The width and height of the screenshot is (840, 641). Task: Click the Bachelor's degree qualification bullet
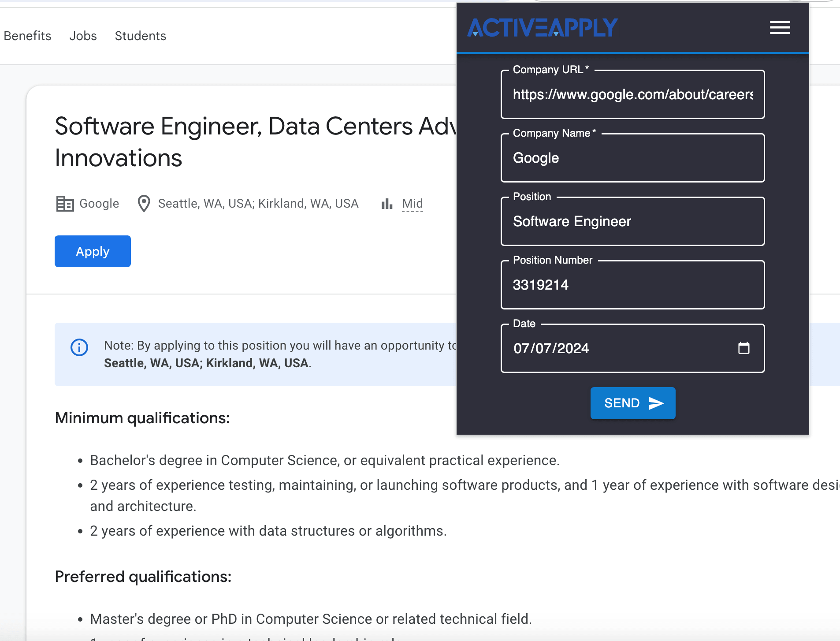click(x=325, y=460)
